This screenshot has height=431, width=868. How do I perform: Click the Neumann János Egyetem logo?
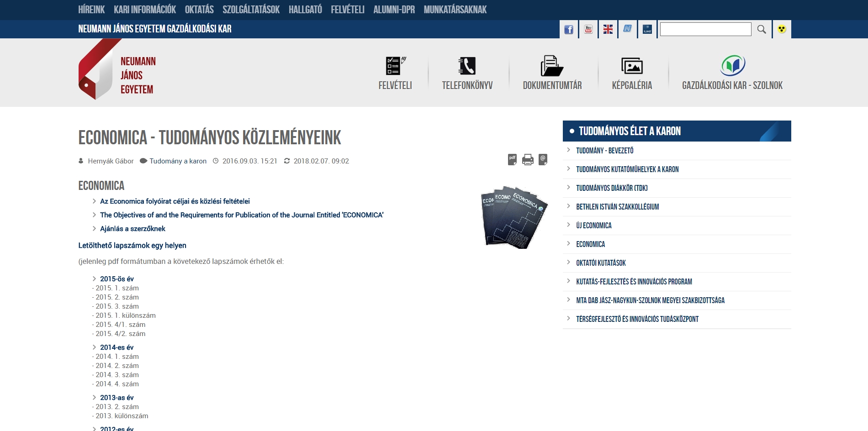[x=117, y=69]
